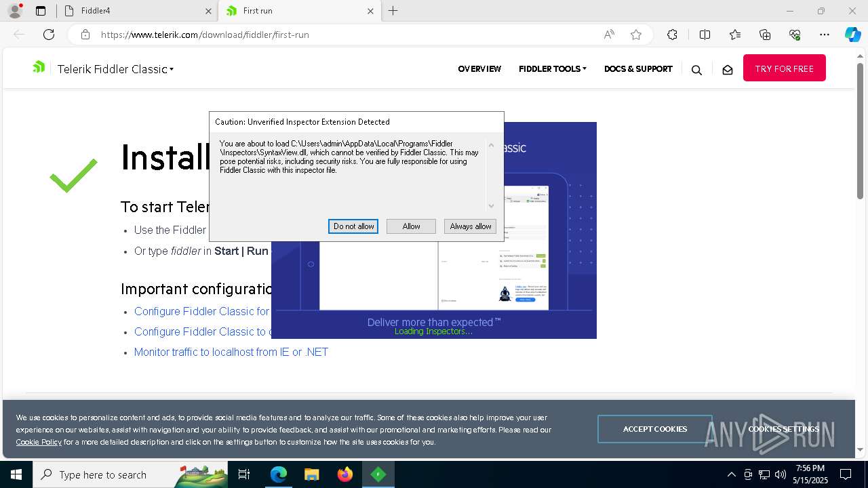This screenshot has width=868, height=488.
Task: Switch to the Fiddler4 tab
Action: click(x=136, y=11)
